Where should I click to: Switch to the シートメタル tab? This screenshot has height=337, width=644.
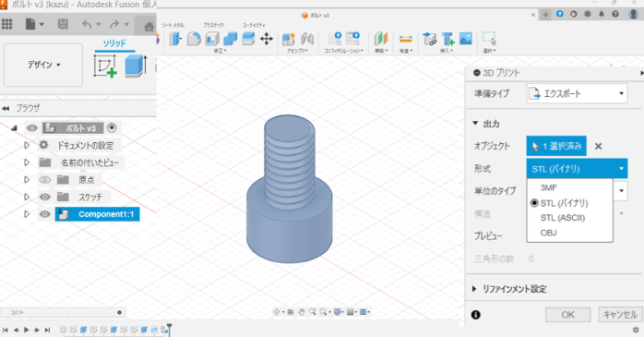click(x=173, y=25)
